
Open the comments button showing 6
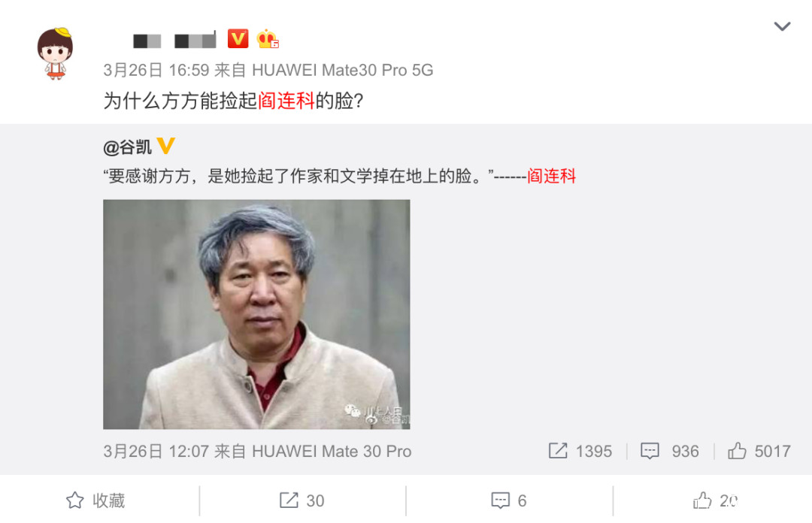click(508, 500)
